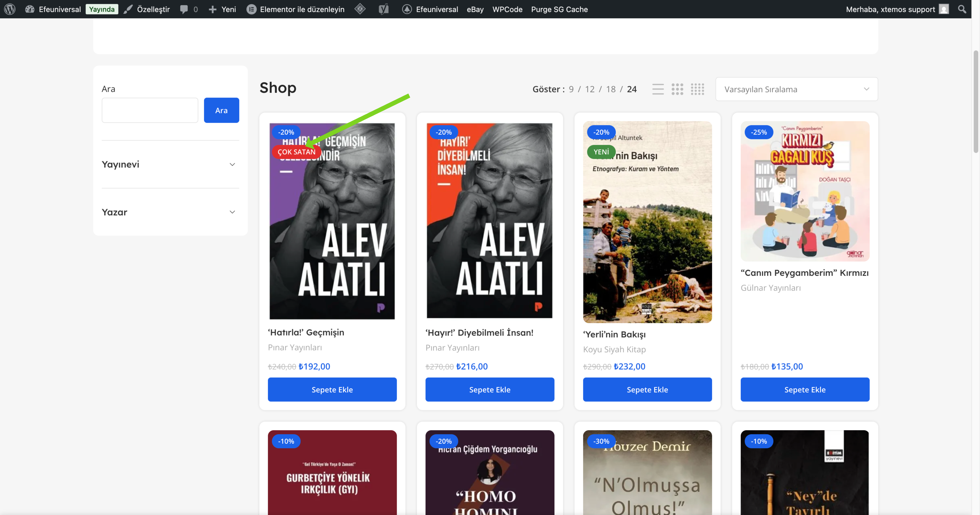The image size is (980, 515).
Task: Open the Yeni menu
Action: 229,9
